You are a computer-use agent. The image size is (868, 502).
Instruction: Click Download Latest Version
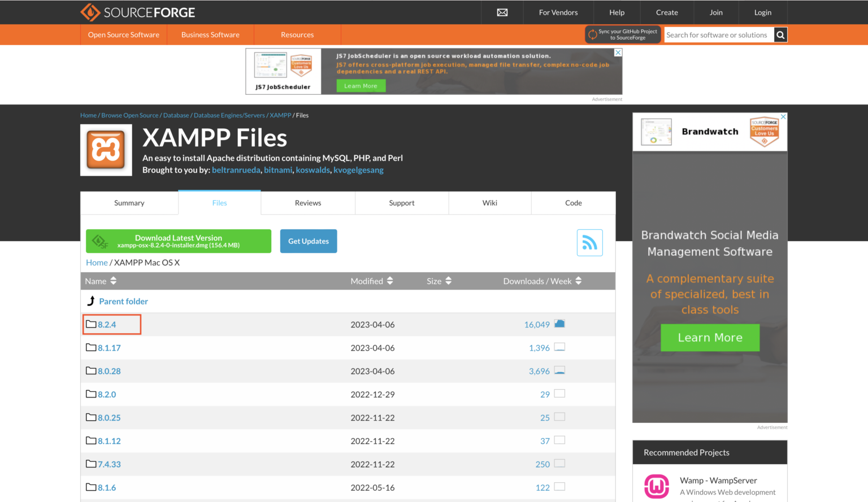pos(179,241)
